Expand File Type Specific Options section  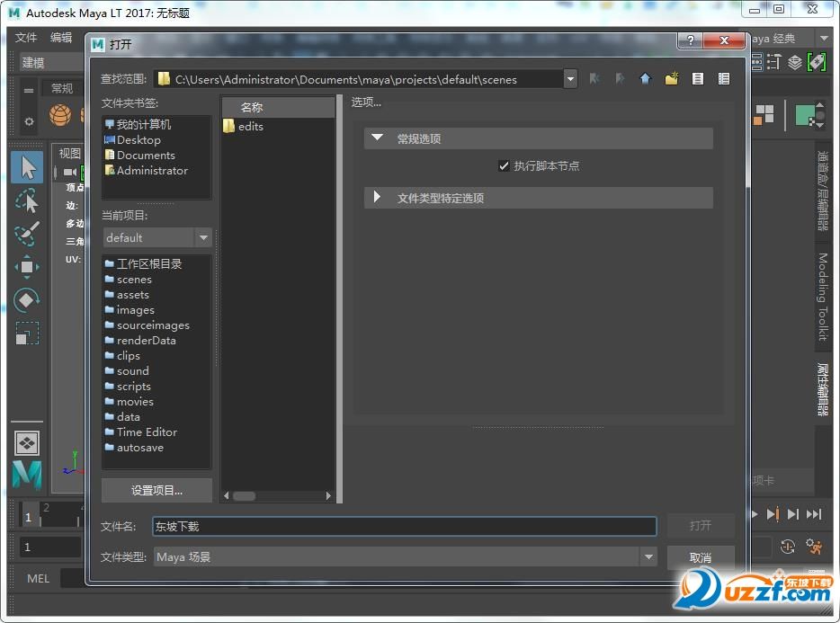point(377,197)
